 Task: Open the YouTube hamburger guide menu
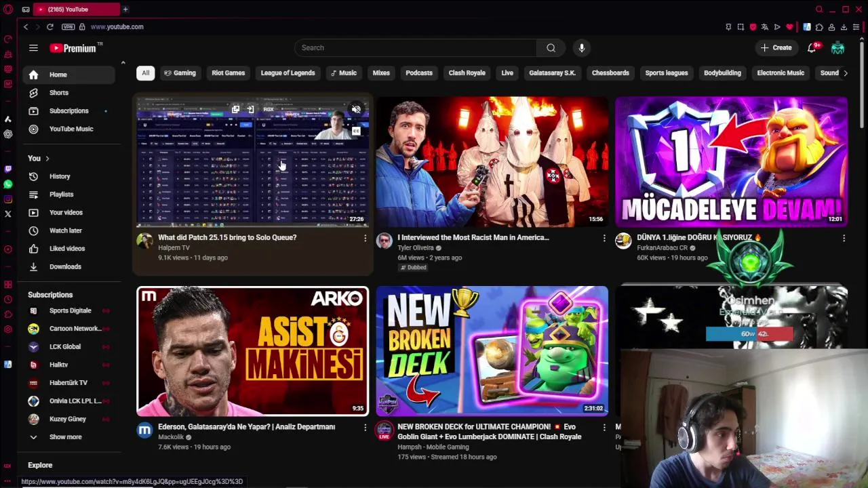[x=33, y=47]
